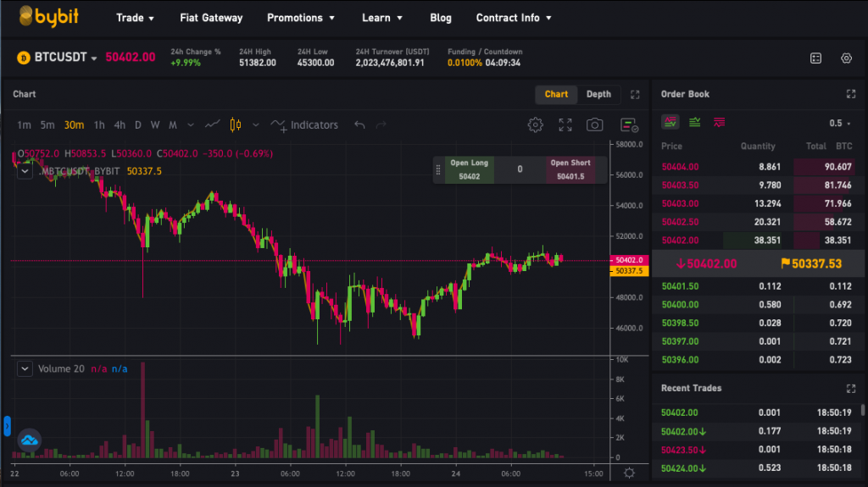Image resolution: width=868 pixels, height=487 pixels.
Task: Click the drag handle on quick order panel
Action: 438,170
